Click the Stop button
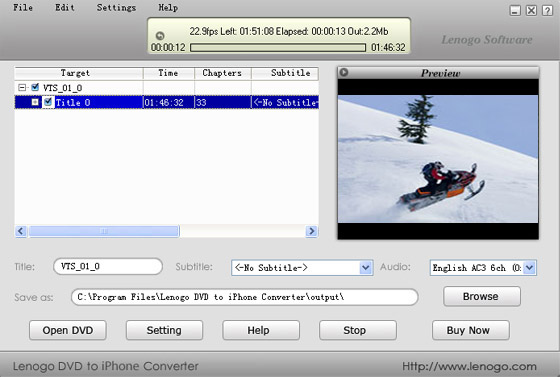 (358, 330)
